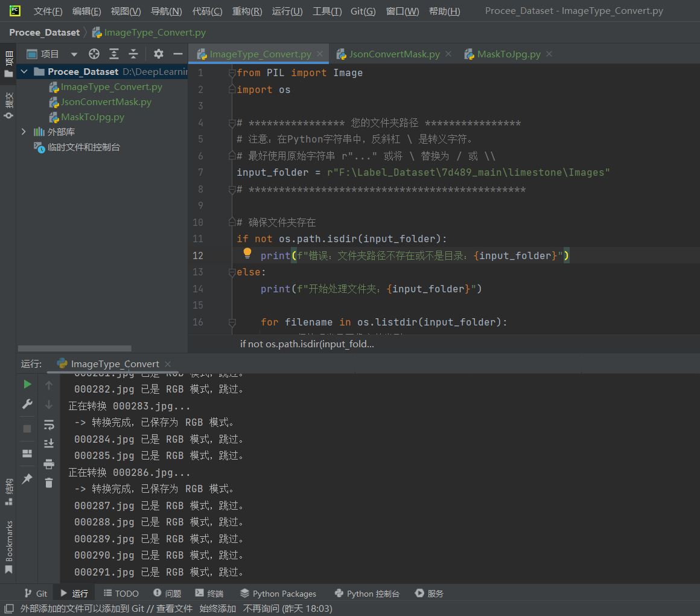This screenshot has width=700, height=616.
Task: Open the Python 控制台 tool window
Action: pos(367,593)
